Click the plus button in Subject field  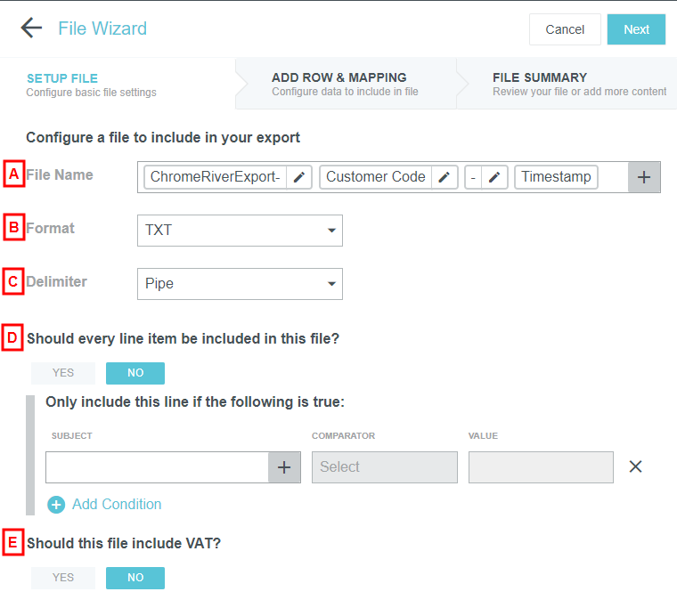click(x=284, y=467)
